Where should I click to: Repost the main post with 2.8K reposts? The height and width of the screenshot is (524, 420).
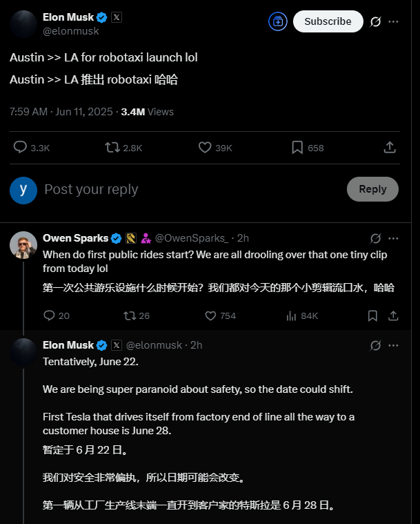pos(112,147)
